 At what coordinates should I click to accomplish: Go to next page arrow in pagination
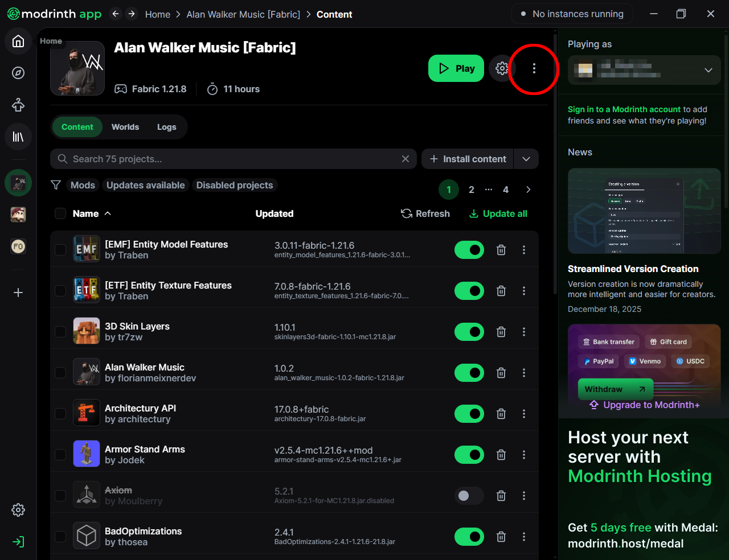[528, 190]
